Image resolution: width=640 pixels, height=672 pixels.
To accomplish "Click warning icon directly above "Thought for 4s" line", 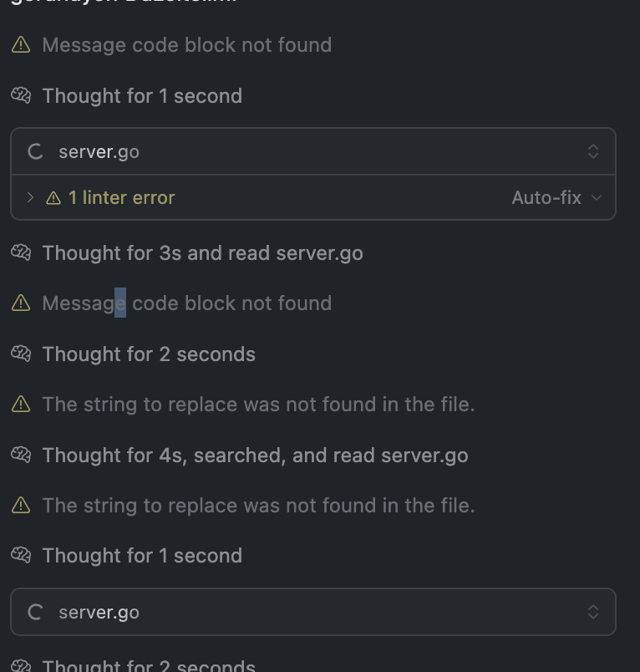I will [x=21, y=405].
